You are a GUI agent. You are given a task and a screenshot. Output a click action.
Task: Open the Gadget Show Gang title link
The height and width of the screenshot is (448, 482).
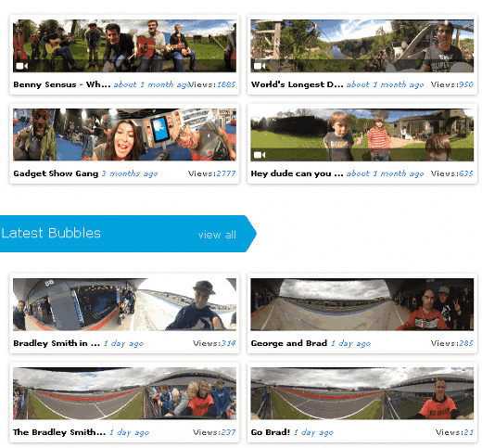[x=56, y=173]
